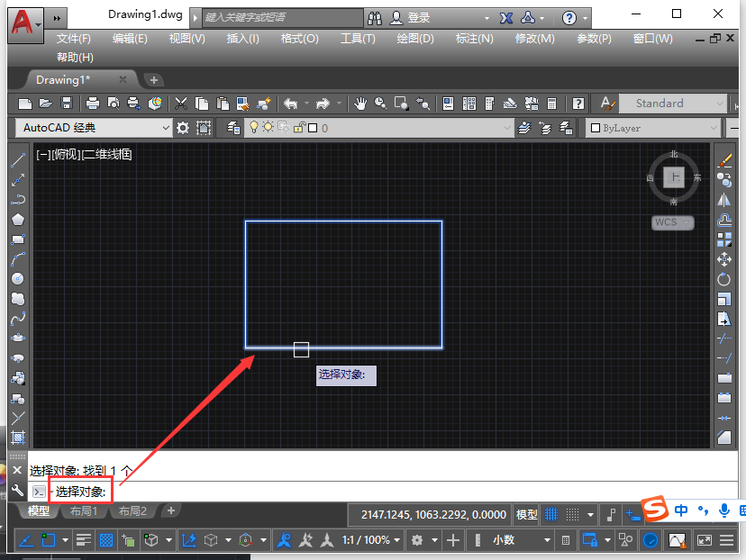
Task: Click the [二维线框] visual style label
Action: (x=107, y=155)
